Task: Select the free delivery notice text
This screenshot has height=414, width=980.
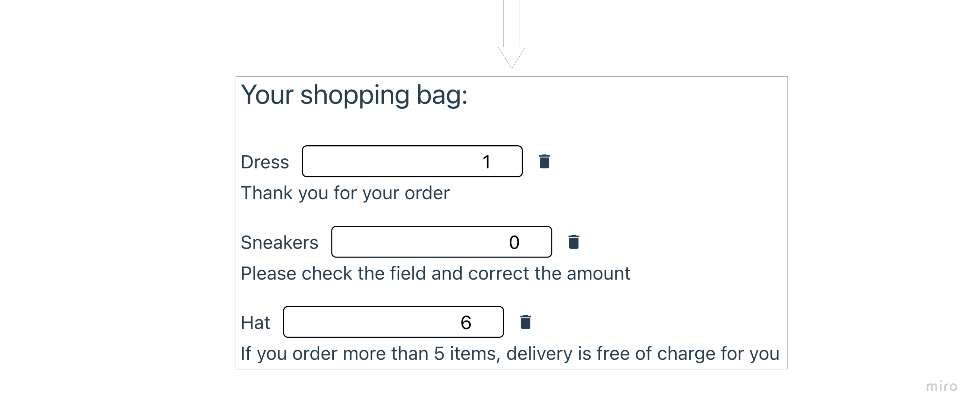Action: point(510,354)
